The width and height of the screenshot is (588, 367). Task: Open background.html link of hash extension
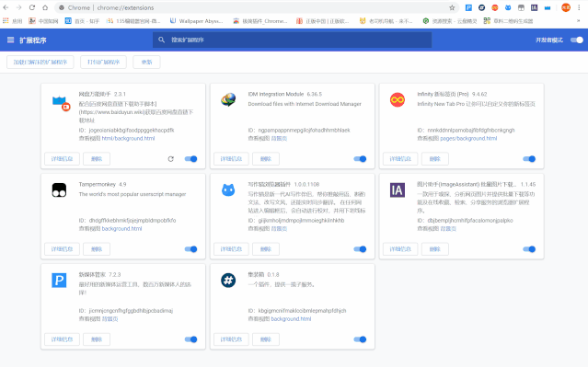pyautogui.click(x=291, y=319)
